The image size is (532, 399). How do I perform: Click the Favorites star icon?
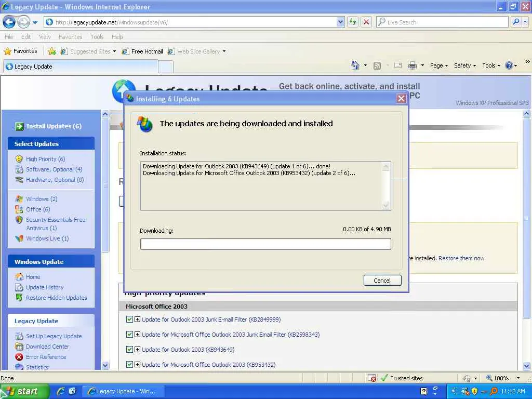(7, 51)
